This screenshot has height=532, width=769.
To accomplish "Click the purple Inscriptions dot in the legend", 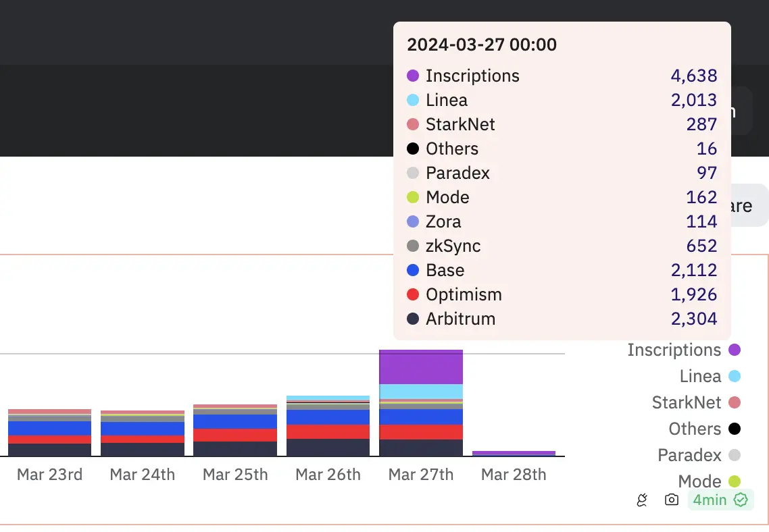I will point(735,350).
